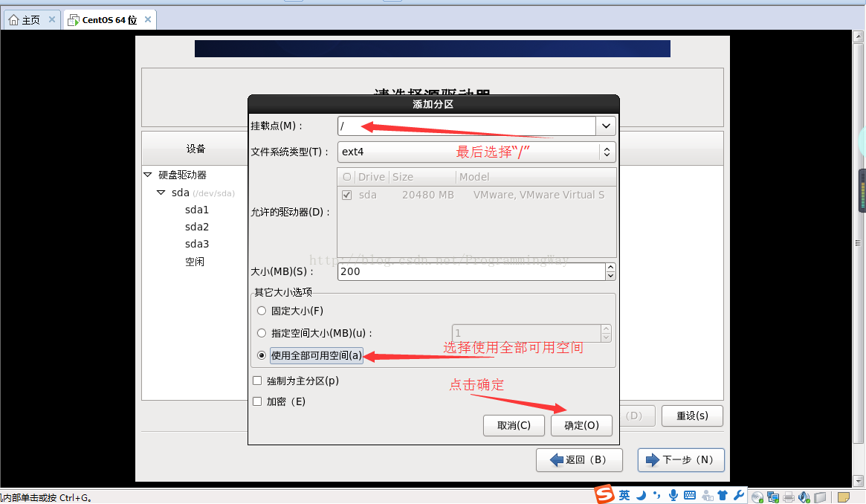Collapse the 硬盘驱动器 tree node
866x504 pixels.
pyautogui.click(x=147, y=175)
